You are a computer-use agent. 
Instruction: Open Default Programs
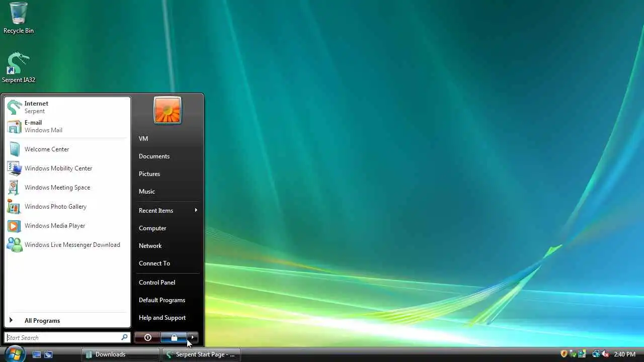coord(168,300)
